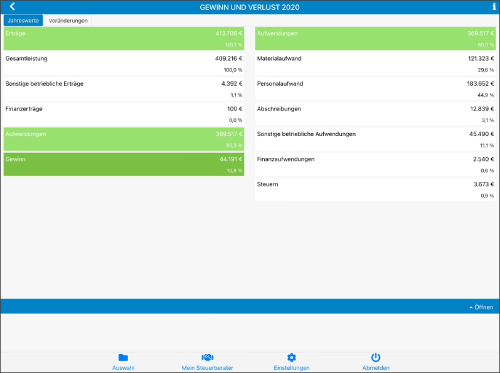Image resolution: width=500 pixels, height=373 pixels.
Task: Tap the Mein Steuerberater handshake icon
Action: coord(207,358)
